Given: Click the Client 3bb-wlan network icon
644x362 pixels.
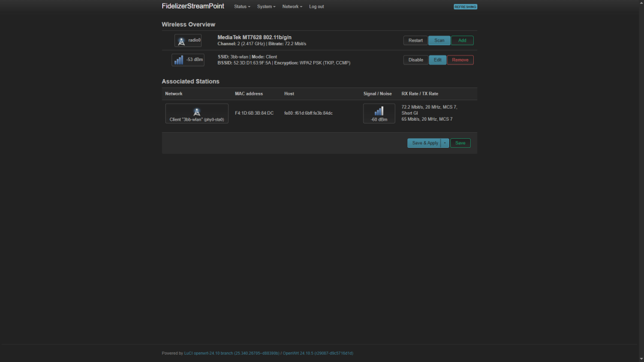Looking at the screenshot, I should coord(197,112).
